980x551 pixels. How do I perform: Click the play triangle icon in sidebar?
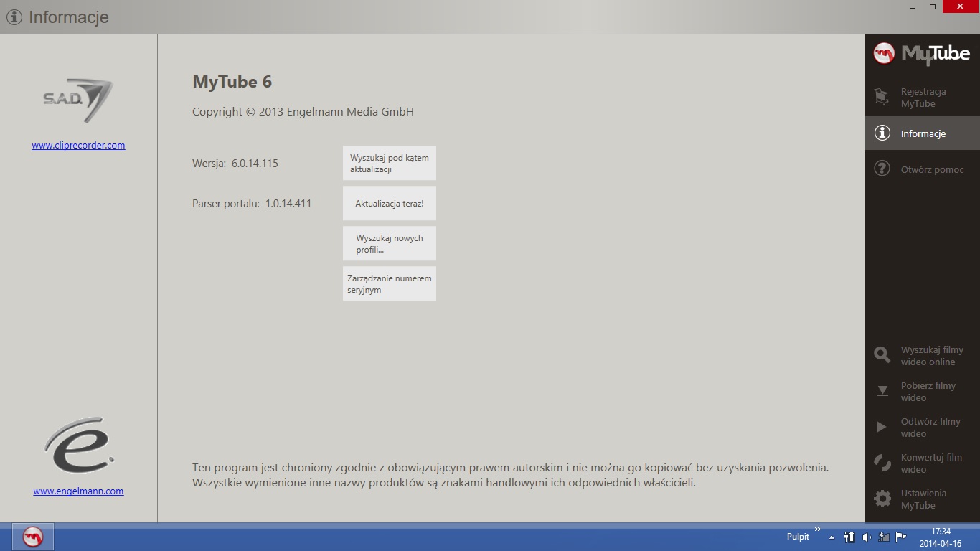coord(882,427)
